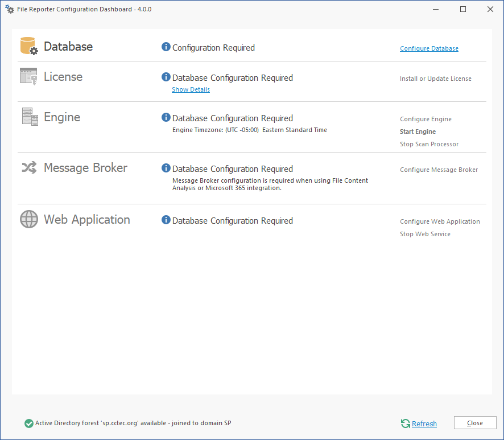The image size is (504, 440).
Task: Expand the License Show Details link
Action: 191,89
